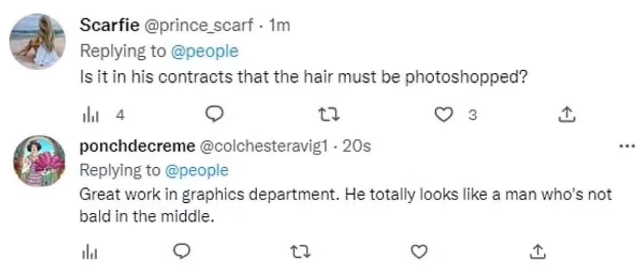Like ponchdecreme's tweet
Screen dimensions: 644x268
[419, 251]
